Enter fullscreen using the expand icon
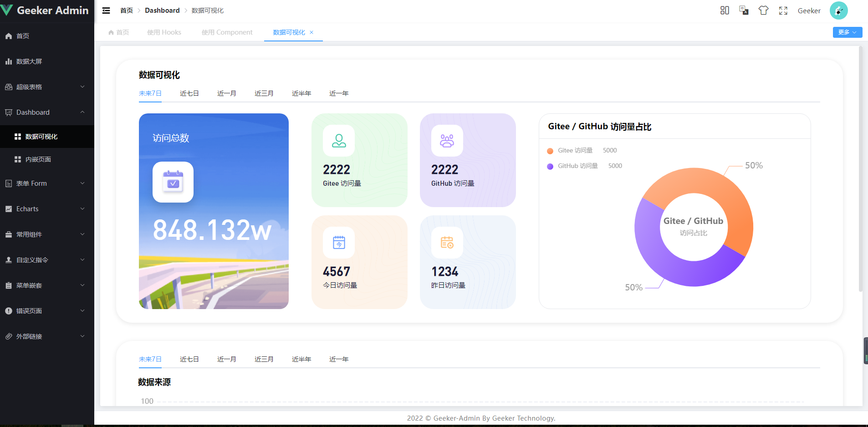The image size is (868, 427). click(x=783, y=10)
